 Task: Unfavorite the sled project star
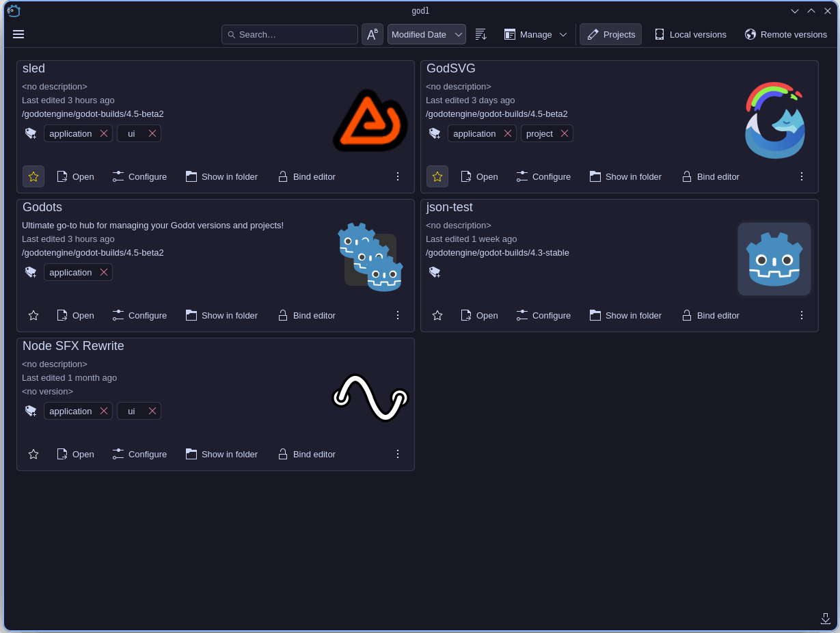pyautogui.click(x=33, y=176)
